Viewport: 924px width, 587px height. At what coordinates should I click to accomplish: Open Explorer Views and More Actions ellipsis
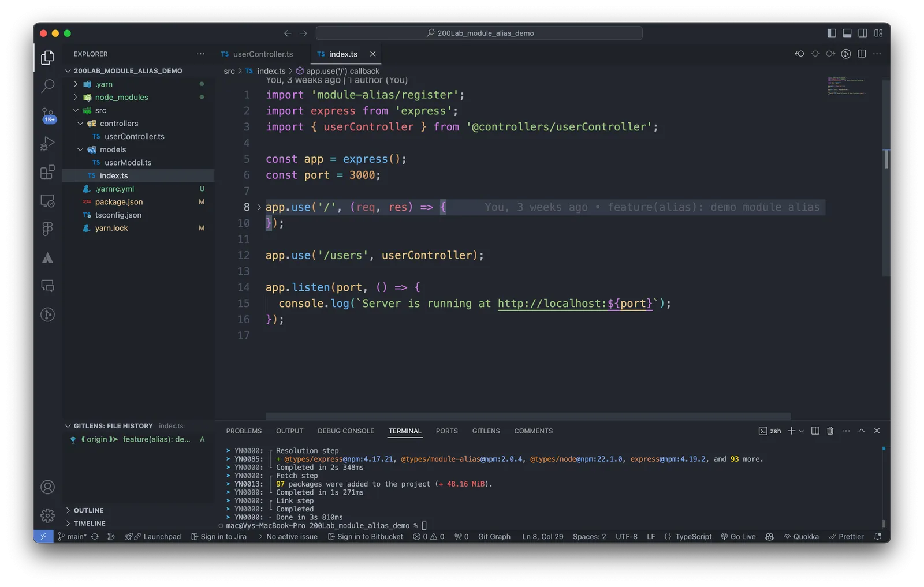click(200, 54)
